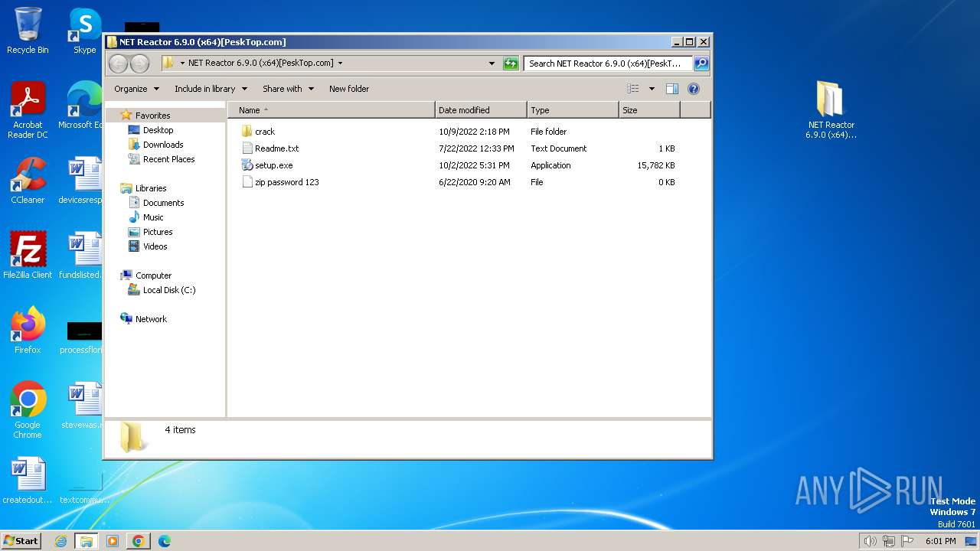Viewport: 980px width, 551px height.
Task: Click the search magnifier icon
Action: [x=701, y=64]
